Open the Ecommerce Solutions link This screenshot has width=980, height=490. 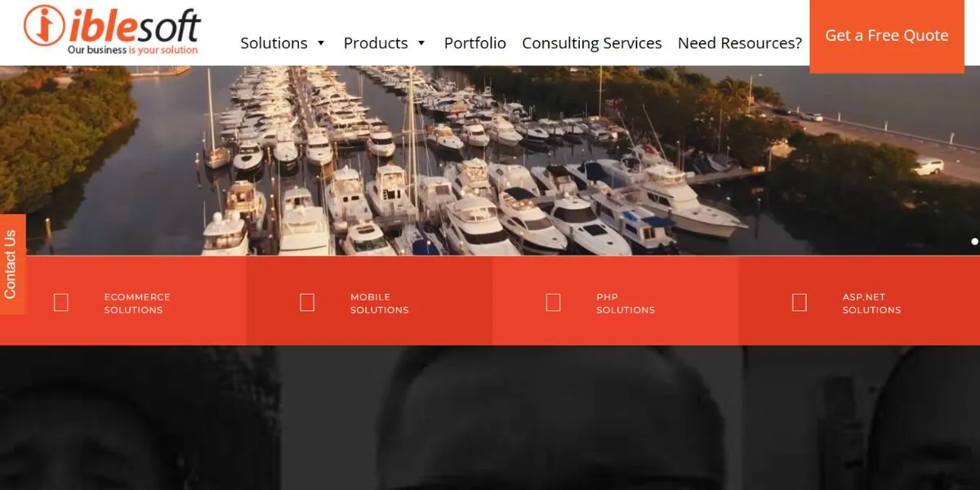click(137, 303)
